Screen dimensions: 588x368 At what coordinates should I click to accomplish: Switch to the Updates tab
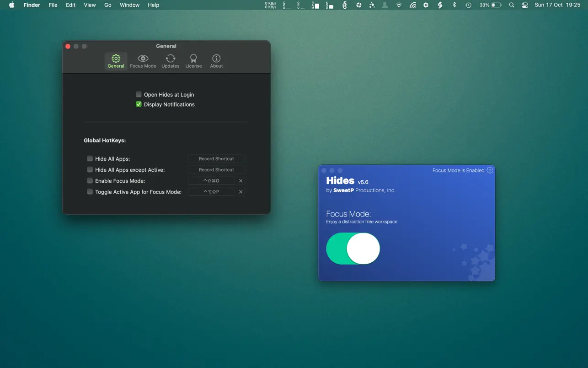click(170, 61)
